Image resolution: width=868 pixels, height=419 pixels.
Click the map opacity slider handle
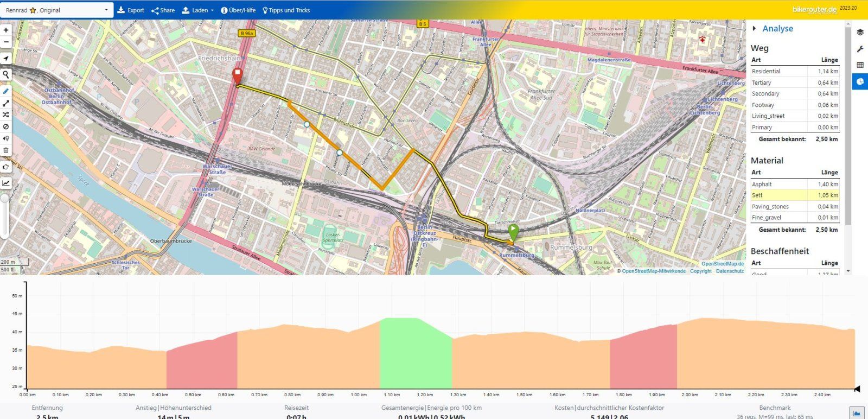pos(5,199)
